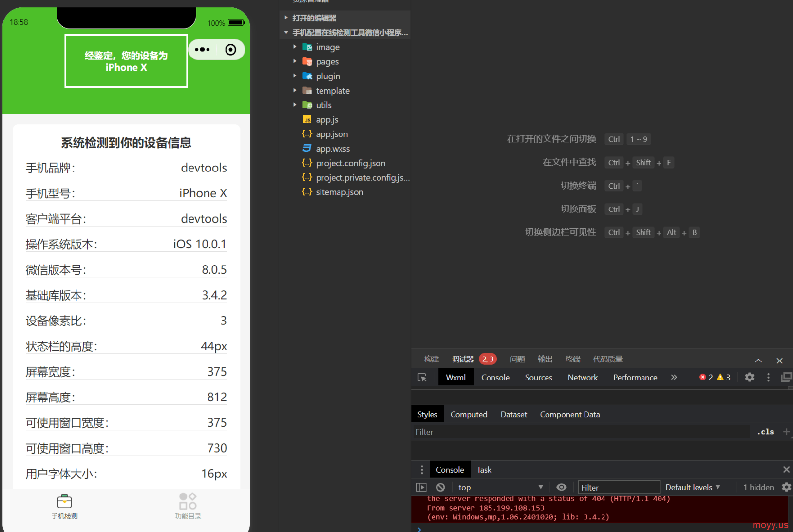Open the mini program three-dots menu
The image size is (793, 532).
coord(202,50)
